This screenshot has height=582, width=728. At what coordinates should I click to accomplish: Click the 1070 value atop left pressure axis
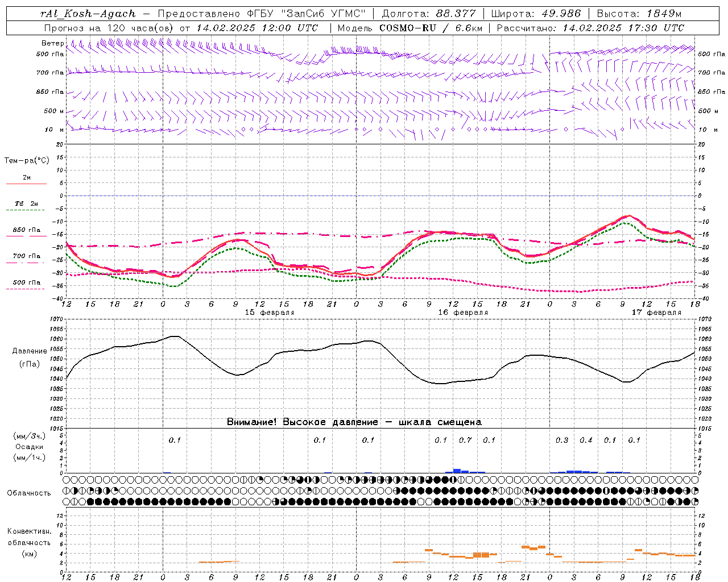coord(57,319)
